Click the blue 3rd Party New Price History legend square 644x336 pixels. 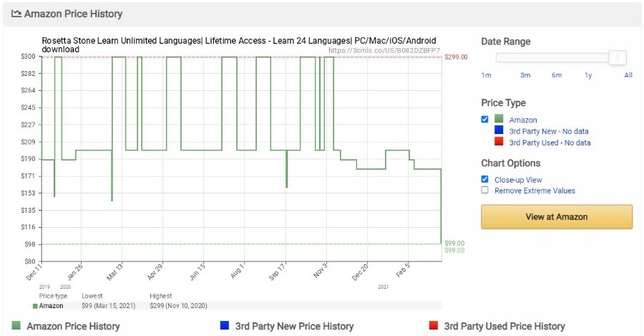point(224,325)
